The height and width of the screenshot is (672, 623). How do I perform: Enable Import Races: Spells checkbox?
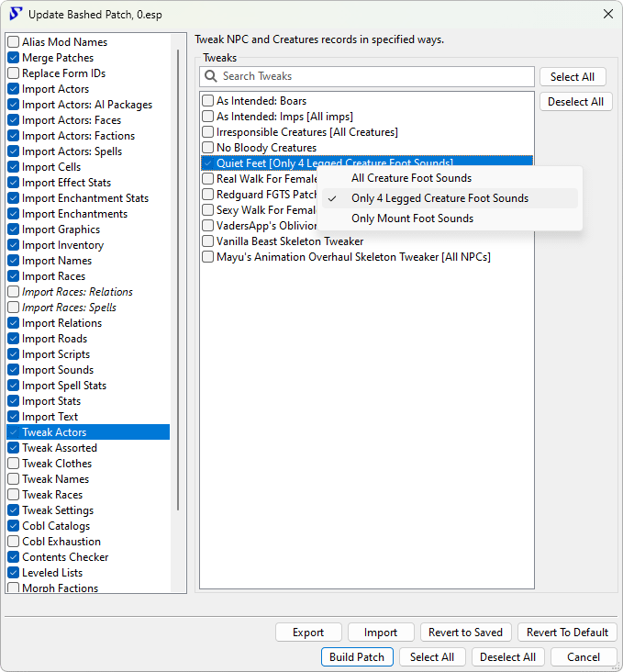[x=14, y=308]
